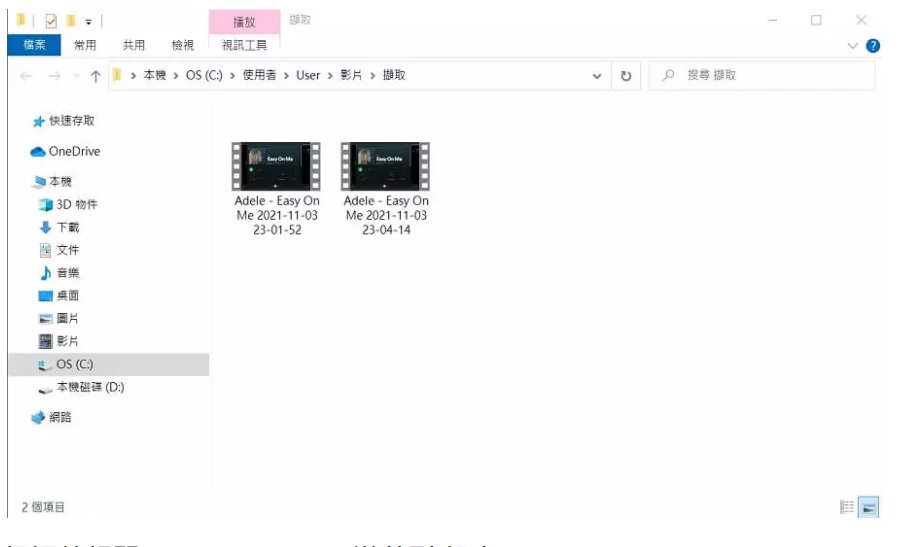Image resolution: width=905 pixels, height=547 pixels.
Task: Click 擷取 in the address bar path
Action: pyautogui.click(x=394, y=75)
